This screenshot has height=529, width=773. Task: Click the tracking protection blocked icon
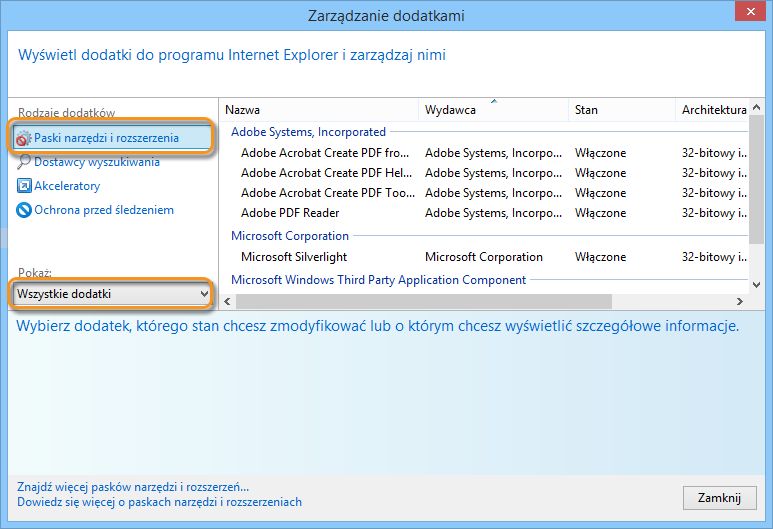24,210
